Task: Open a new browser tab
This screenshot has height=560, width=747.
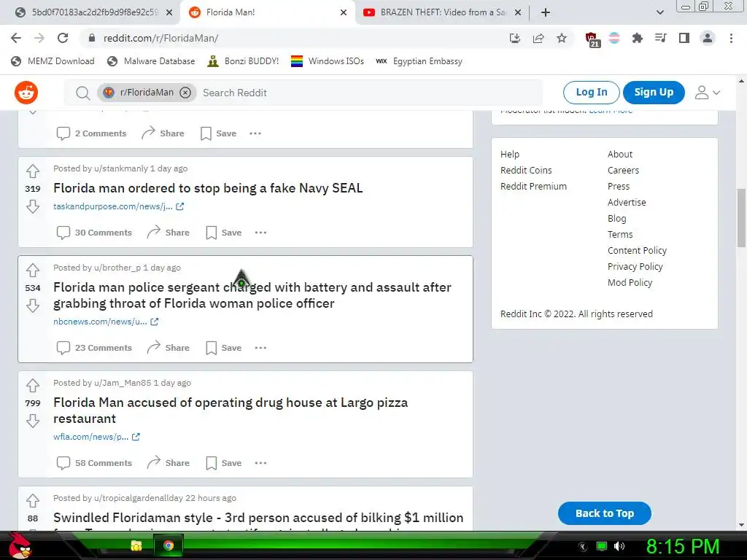Action: tap(546, 12)
